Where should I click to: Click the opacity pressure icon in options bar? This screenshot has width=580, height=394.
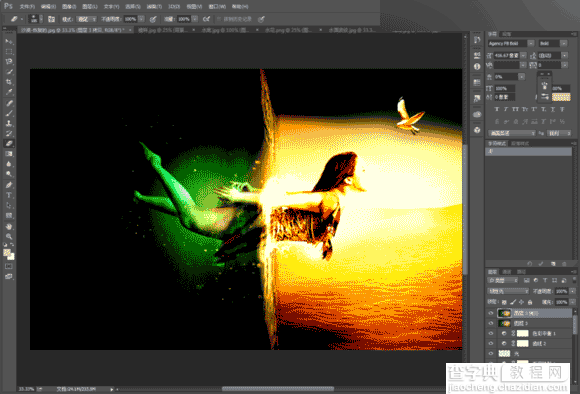[153, 19]
